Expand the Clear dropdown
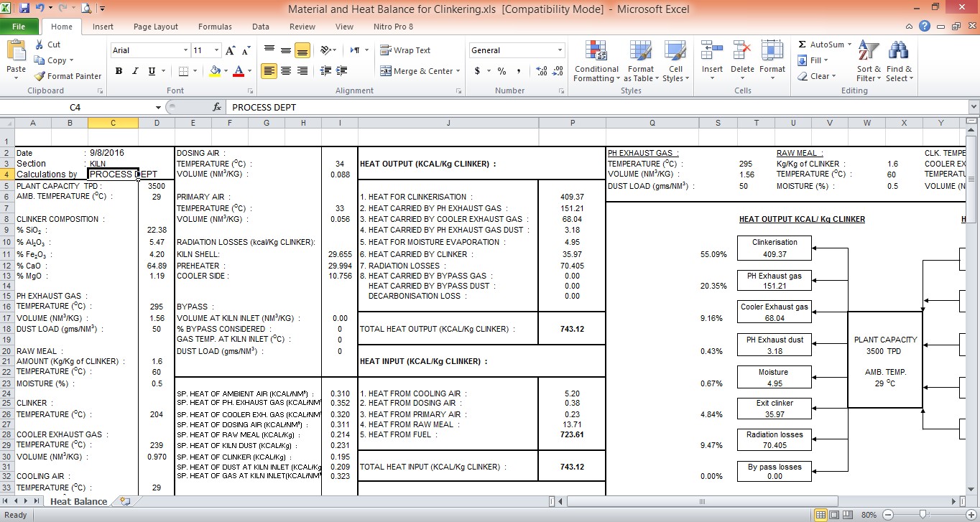 pyautogui.click(x=834, y=76)
